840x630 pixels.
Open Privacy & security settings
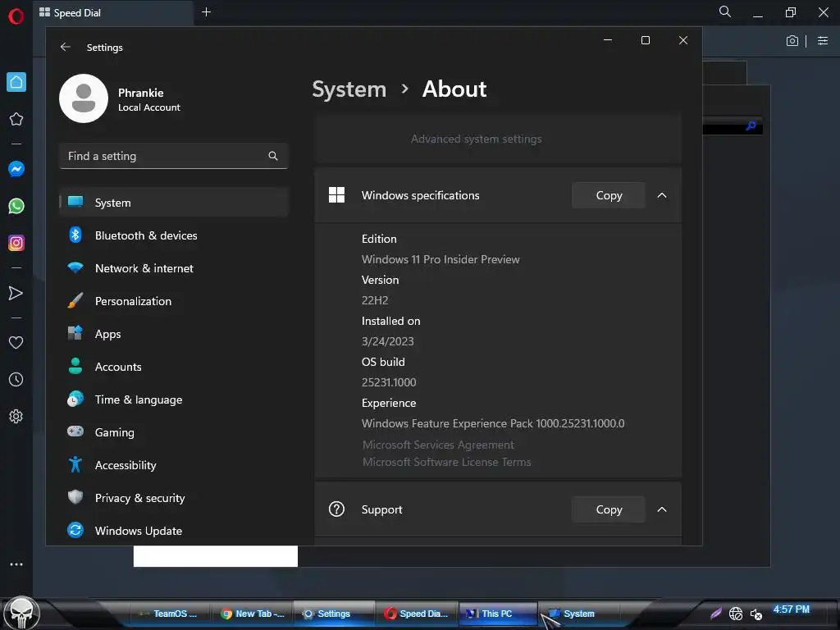coord(174,498)
